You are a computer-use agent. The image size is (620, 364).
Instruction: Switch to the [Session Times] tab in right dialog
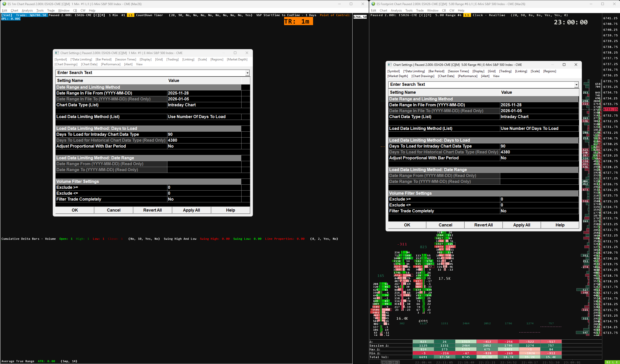pyautogui.click(x=458, y=71)
